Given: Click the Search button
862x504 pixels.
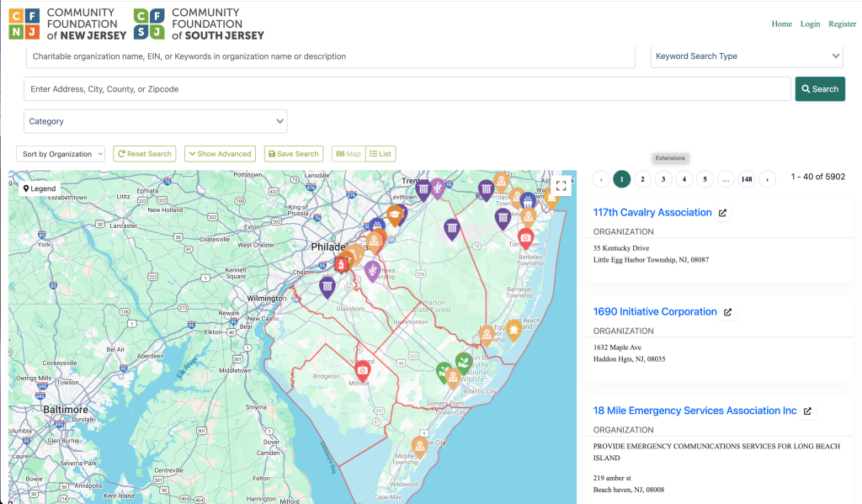Looking at the screenshot, I should pos(819,88).
